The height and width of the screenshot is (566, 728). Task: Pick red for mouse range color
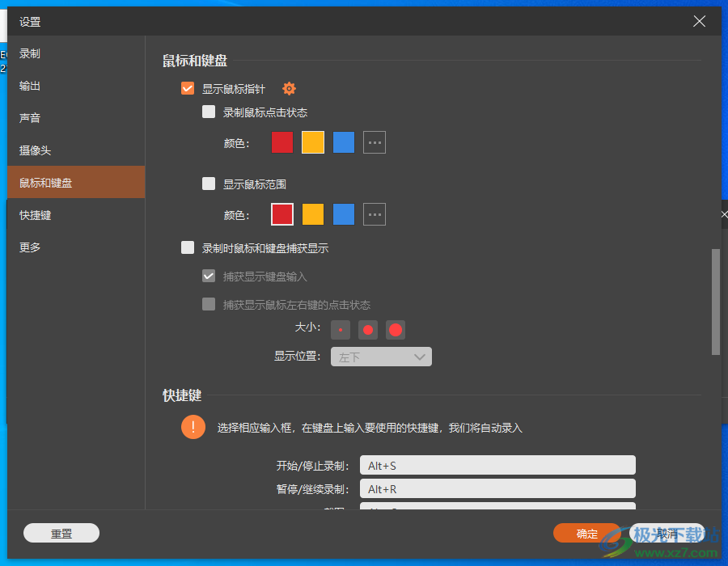tap(282, 214)
